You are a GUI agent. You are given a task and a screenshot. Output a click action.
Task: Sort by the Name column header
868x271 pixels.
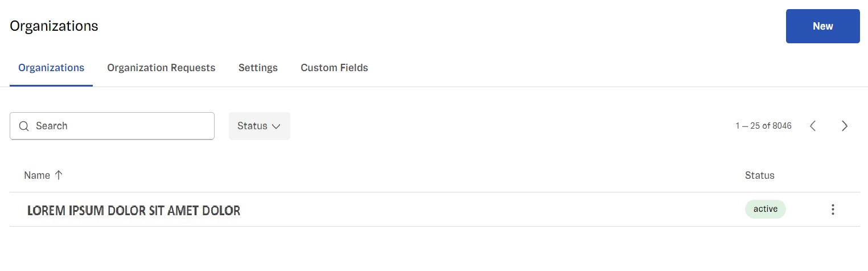[37, 175]
